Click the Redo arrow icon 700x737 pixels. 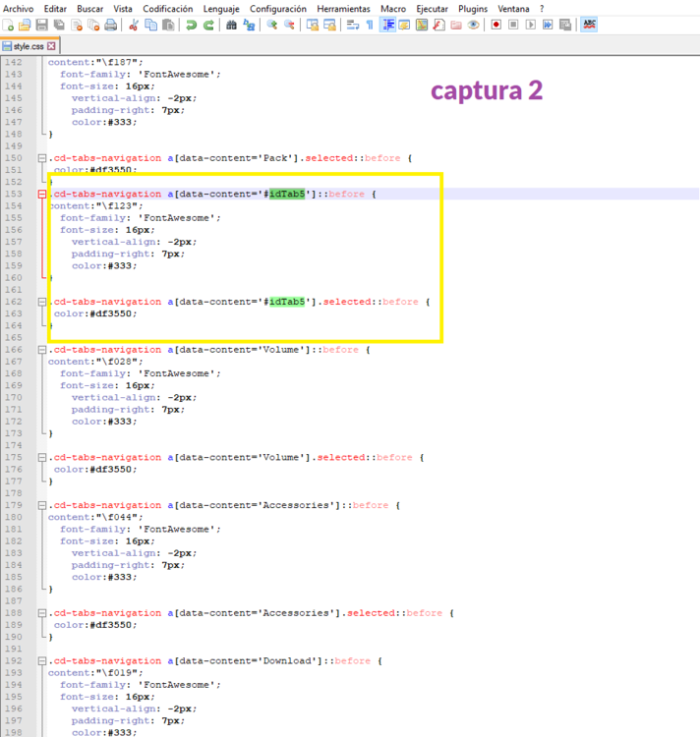click(208, 25)
